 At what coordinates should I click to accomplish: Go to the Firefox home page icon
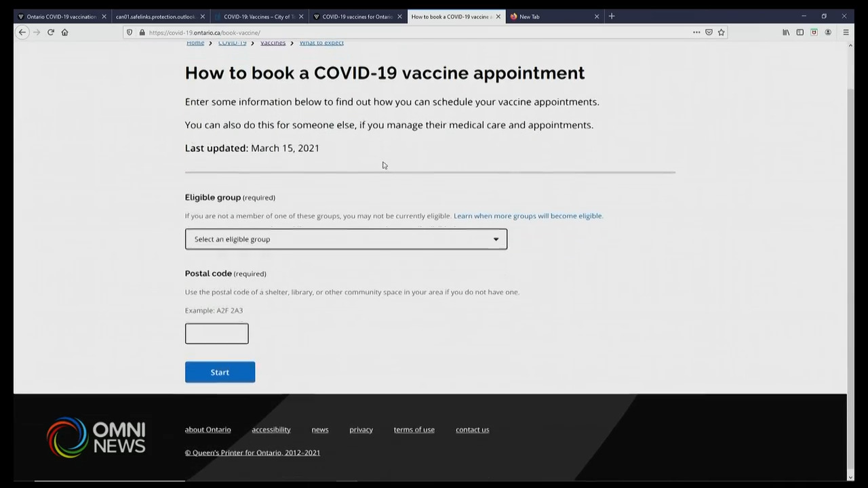click(x=64, y=32)
